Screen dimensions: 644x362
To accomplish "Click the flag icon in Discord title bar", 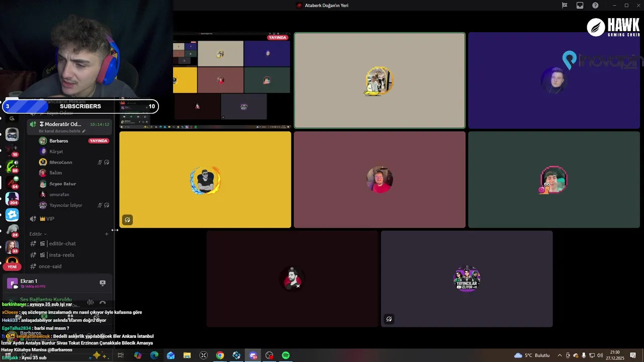I will 565,6.
